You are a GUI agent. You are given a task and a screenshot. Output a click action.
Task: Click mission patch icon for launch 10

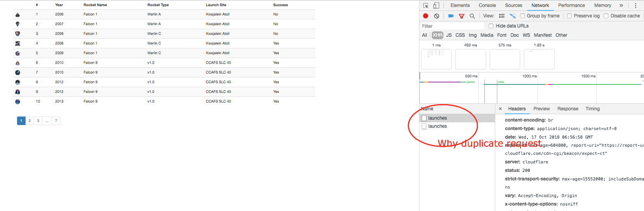17,101
